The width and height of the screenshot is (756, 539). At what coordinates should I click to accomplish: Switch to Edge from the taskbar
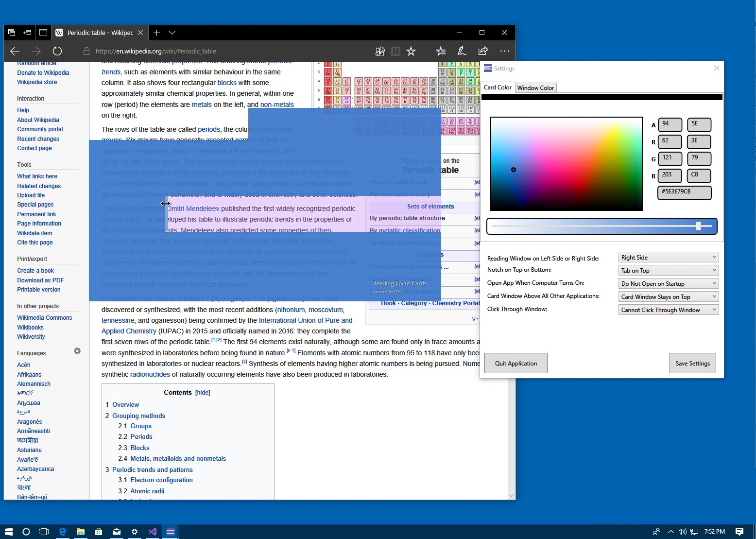[62, 532]
